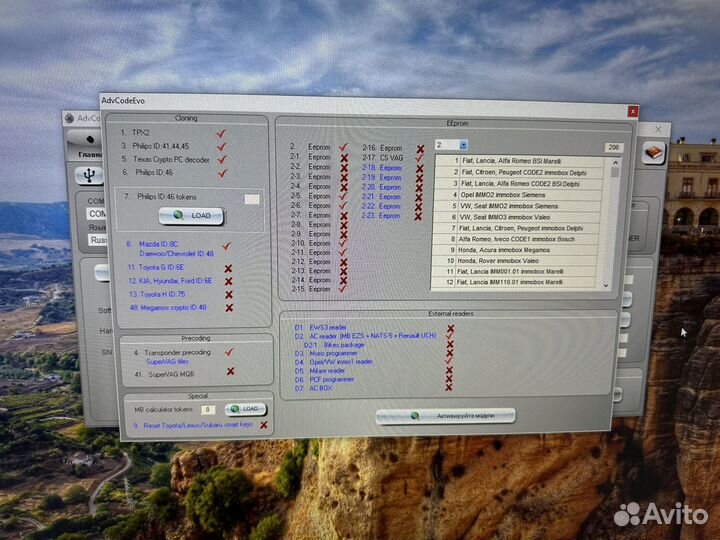
Task: Click the checkmark beside 2-15. Eeprom
Action: tap(342, 289)
